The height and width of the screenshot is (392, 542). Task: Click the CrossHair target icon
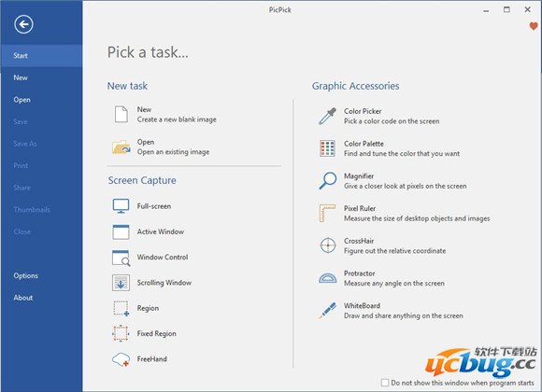(328, 245)
